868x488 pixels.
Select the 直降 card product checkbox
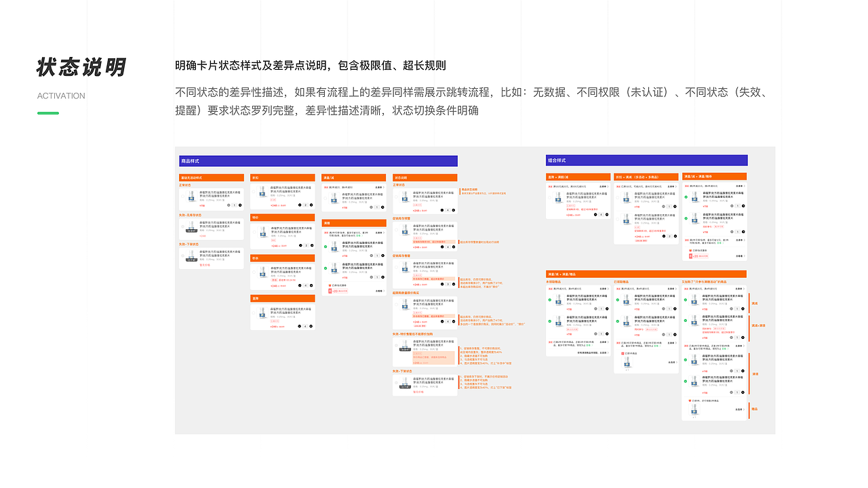point(254,312)
